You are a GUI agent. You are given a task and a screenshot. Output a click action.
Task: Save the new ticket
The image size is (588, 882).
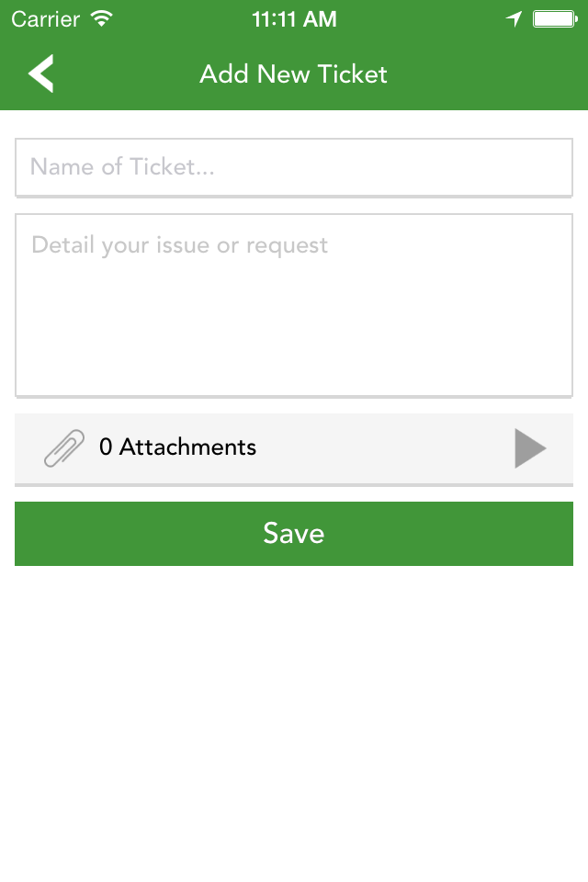click(294, 533)
